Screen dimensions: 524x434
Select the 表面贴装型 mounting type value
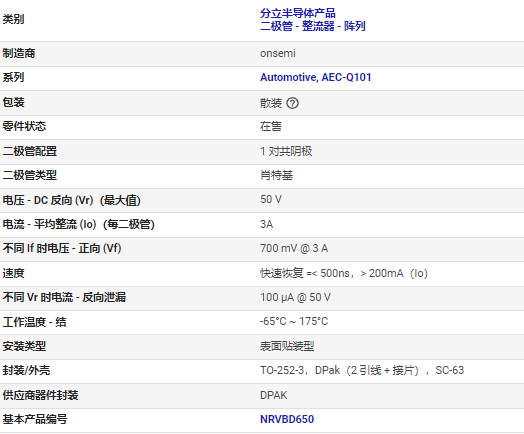click(x=287, y=346)
